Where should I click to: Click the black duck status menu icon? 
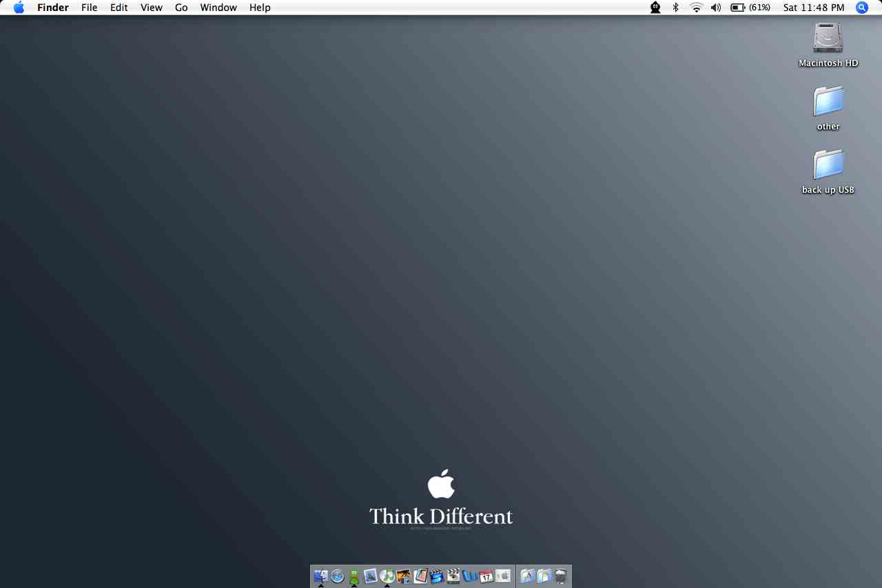pyautogui.click(x=655, y=8)
